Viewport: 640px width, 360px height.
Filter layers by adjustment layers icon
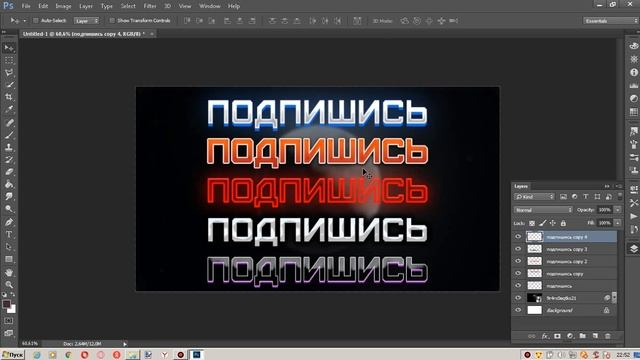click(575, 197)
